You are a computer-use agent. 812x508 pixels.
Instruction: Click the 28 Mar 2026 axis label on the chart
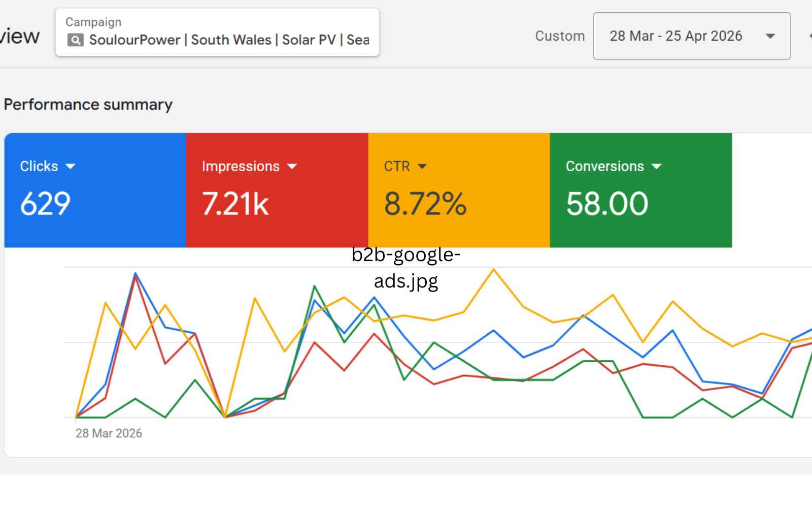109,433
